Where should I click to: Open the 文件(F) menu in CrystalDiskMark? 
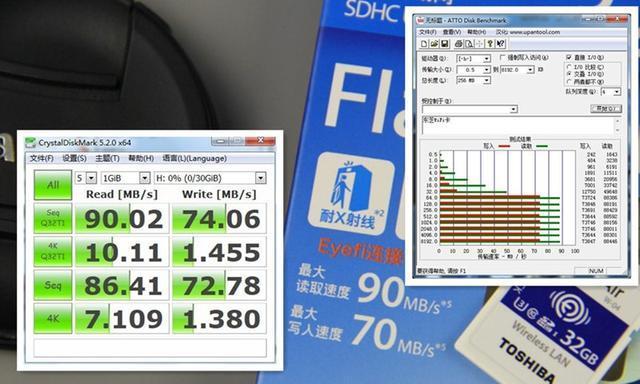[42, 158]
